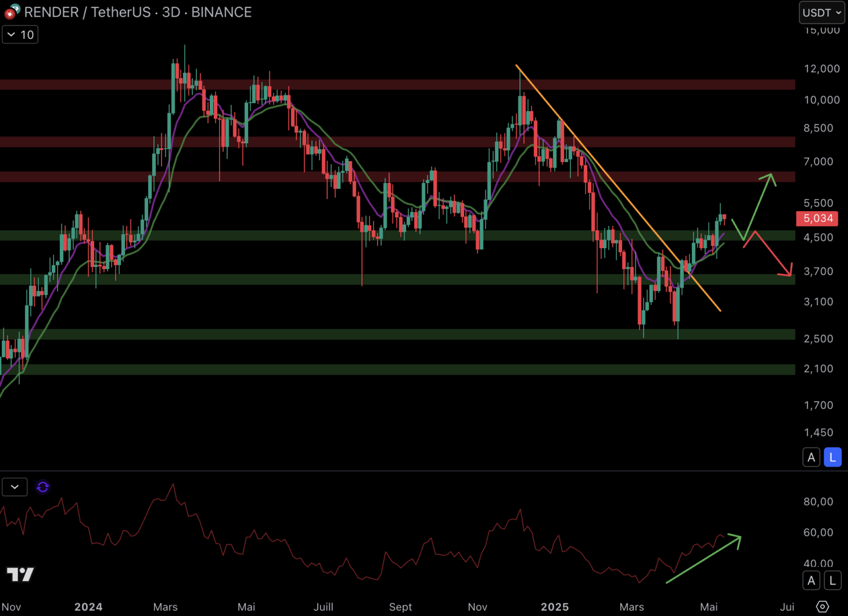Click the Nov time axis label before 2024
Screen dimensions: 848x616
pos(11,607)
